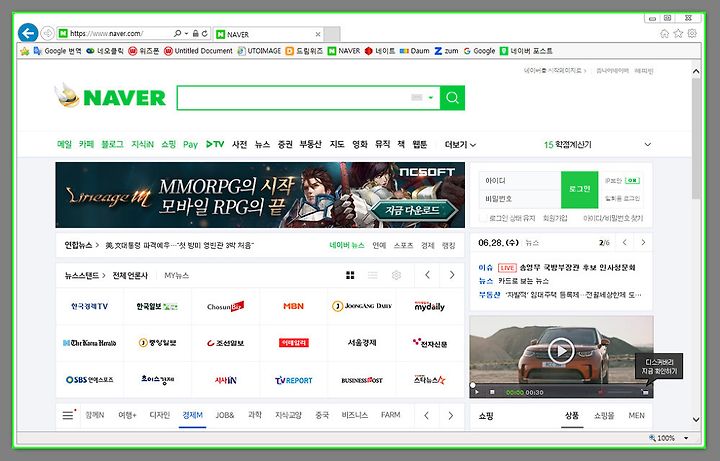The width and height of the screenshot is (720, 461).
Task: Select the JOB& topic tab
Action: point(225,415)
